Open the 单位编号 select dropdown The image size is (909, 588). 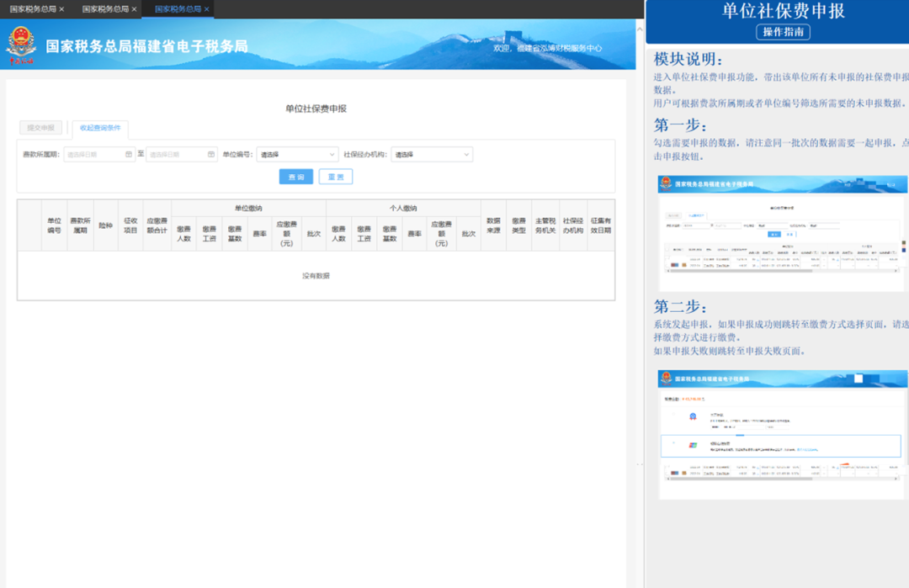[x=297, y=155]
